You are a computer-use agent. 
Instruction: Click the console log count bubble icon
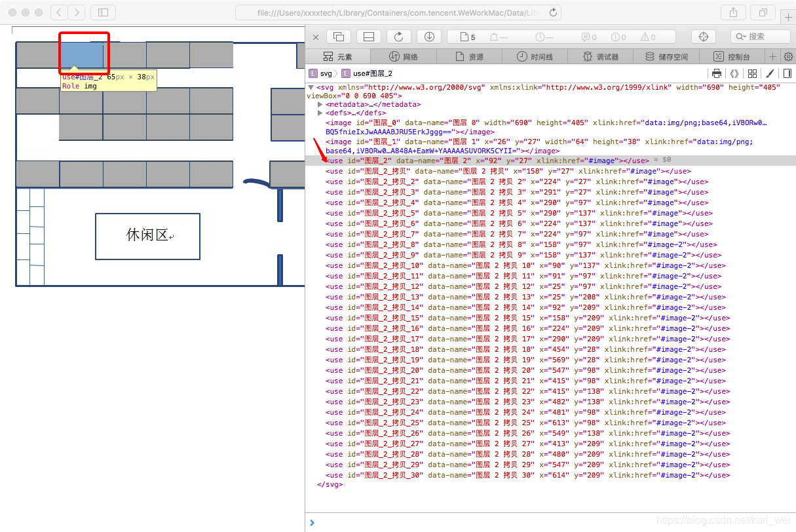click(x=590, y=37)
